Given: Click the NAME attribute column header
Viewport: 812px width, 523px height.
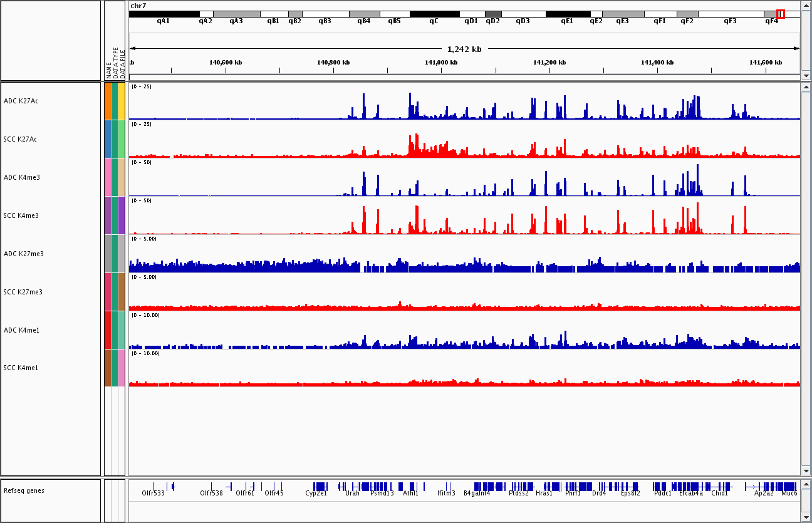Looking at the screenshot, I should click(108, 69).
